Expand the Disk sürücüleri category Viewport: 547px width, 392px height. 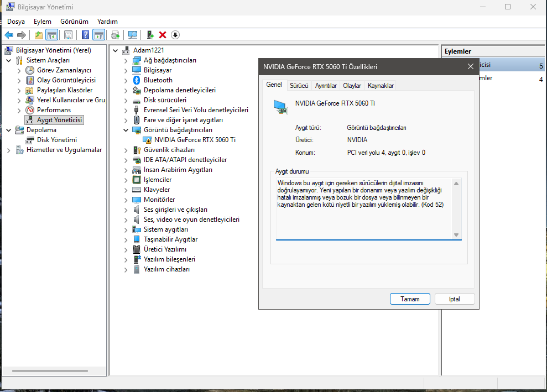pos(126,100)
